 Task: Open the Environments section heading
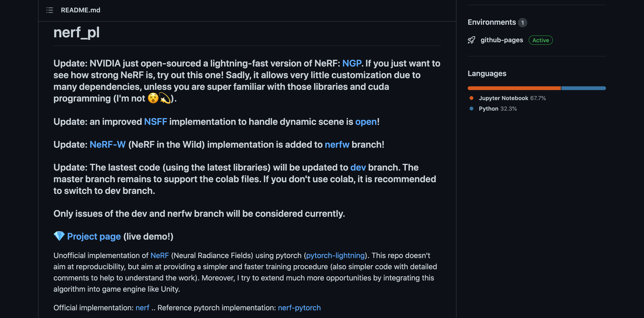492,22
